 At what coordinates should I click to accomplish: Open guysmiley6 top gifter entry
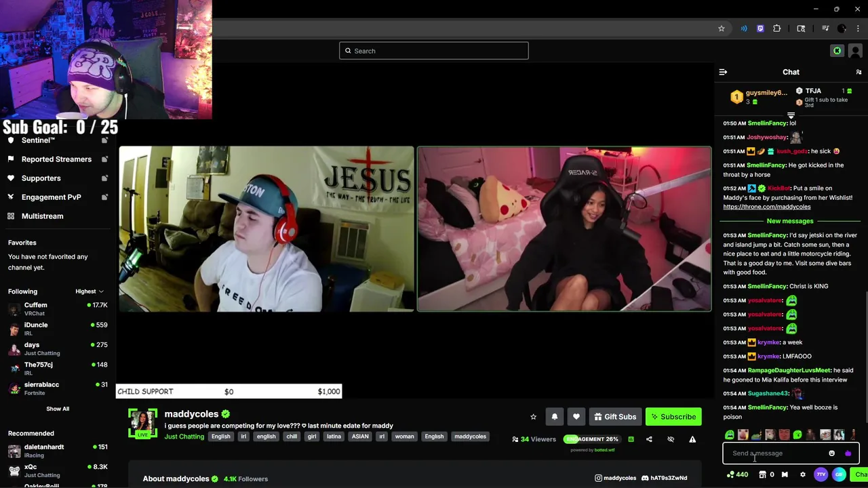758,97
